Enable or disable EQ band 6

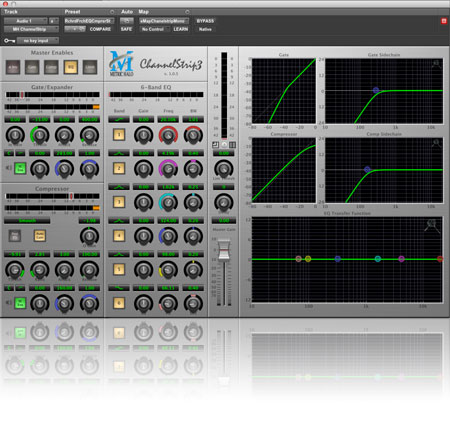click(119, 303)
